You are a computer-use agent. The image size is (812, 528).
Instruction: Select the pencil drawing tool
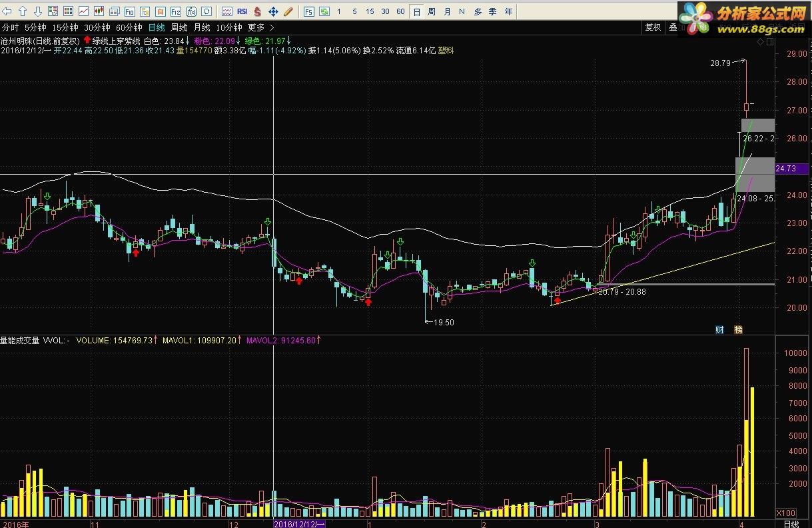(288, 11)
